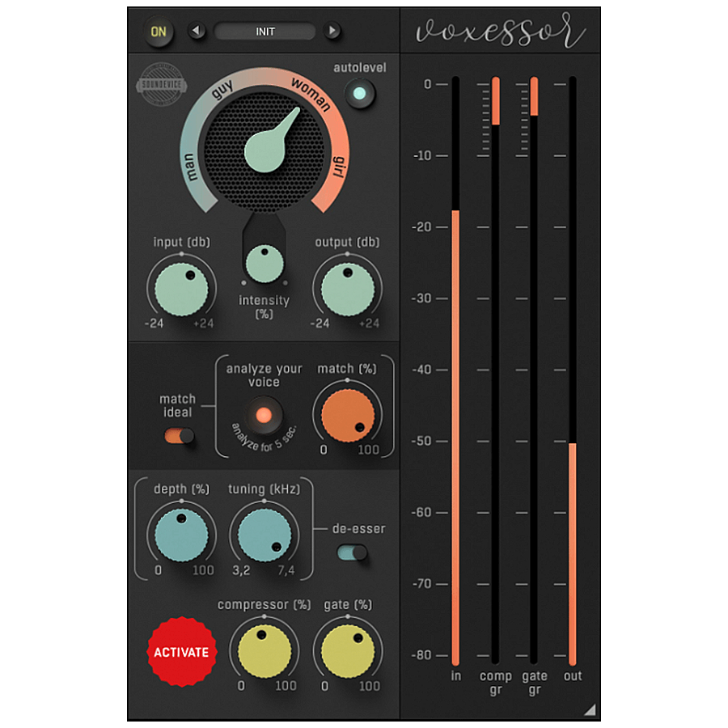Screen dimensions: 728x728
Task: Click the intensity (%) knob
Action: pos(265,264)
